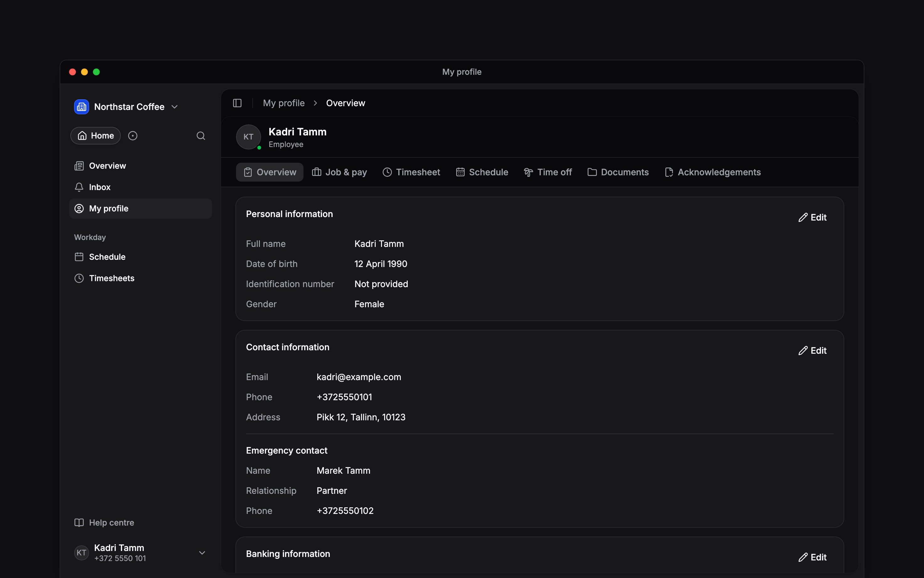Click the Overview newspaper icon in sidebar
Viewport: 924px width, 578px height.
pos(79,166)
